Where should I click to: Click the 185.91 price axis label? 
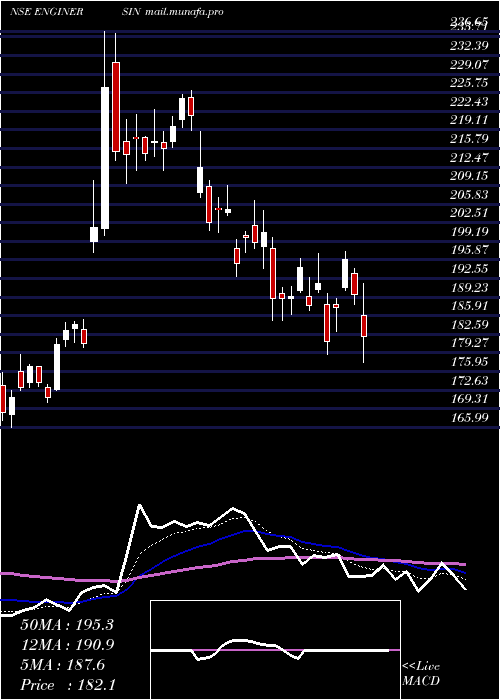(467, 305)
